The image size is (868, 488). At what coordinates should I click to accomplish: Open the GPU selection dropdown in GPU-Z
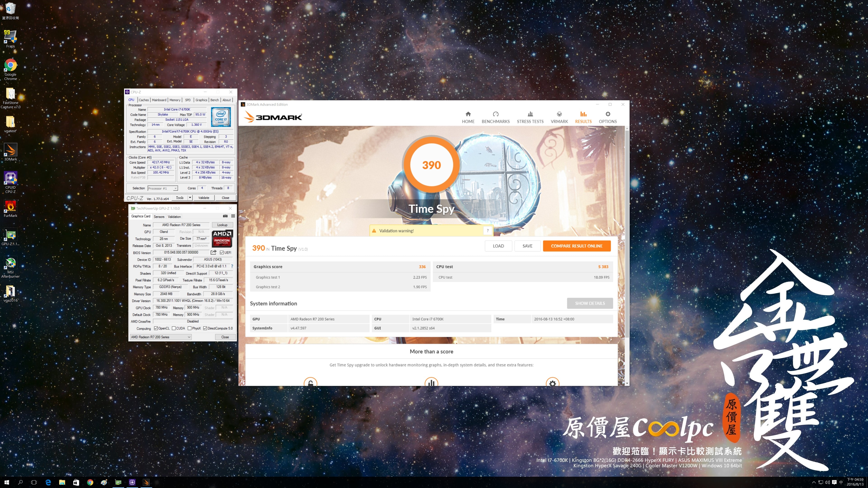click(x=161, y=337)
